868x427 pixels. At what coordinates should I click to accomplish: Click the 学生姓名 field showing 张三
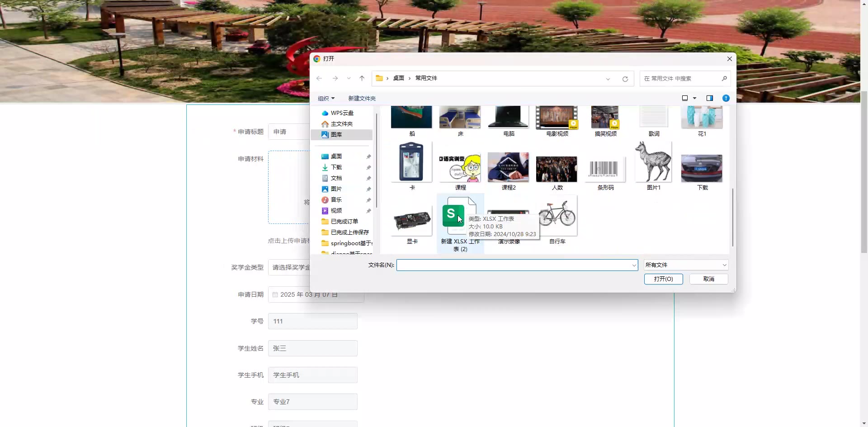pos(313,348)
